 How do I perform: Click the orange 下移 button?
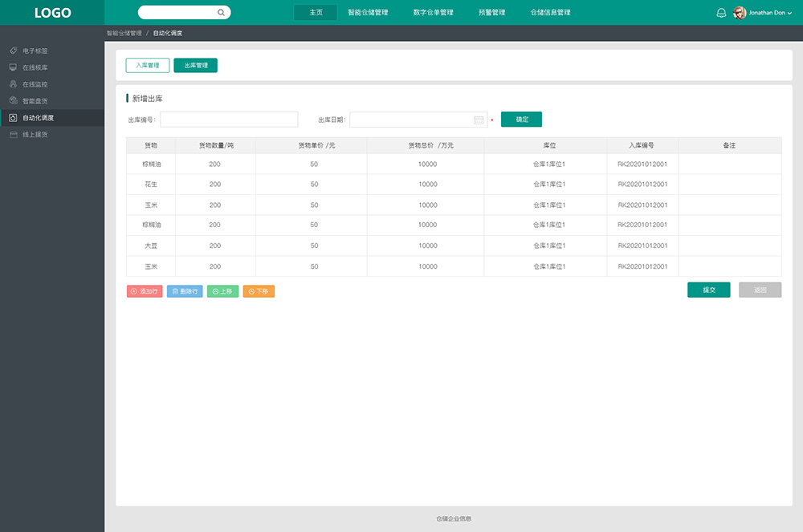click(x=259, y=291)
